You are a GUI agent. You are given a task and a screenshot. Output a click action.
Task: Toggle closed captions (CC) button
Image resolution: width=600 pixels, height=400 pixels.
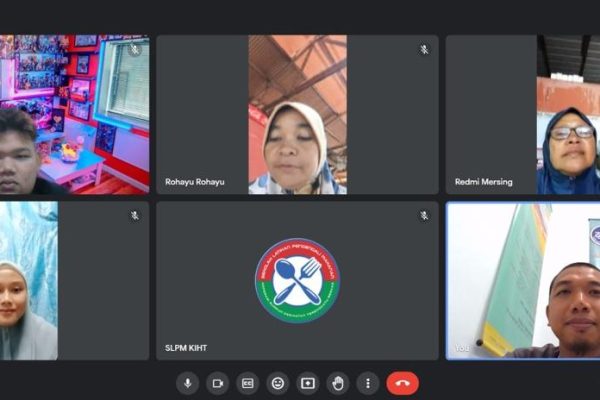(247, 383)
